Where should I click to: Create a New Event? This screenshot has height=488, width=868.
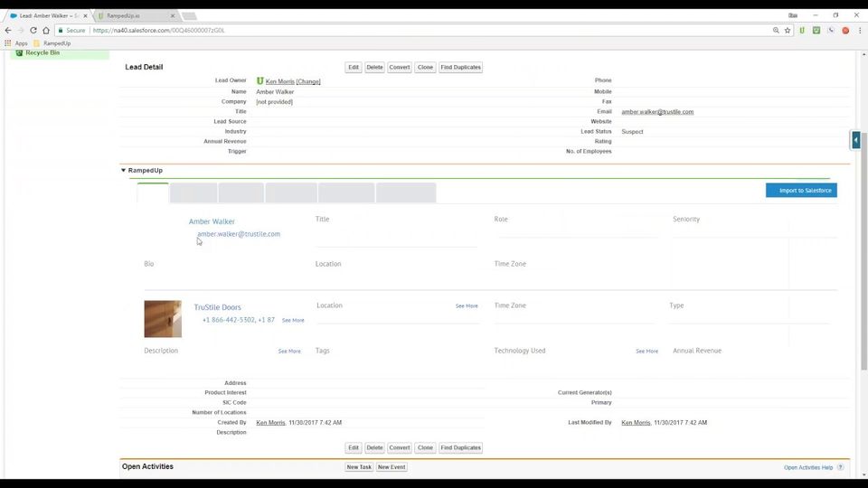tap(392, 467)
